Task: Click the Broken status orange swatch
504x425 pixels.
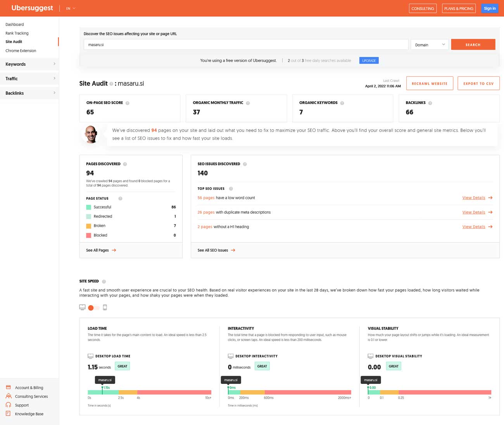Action: pos(89,226)
